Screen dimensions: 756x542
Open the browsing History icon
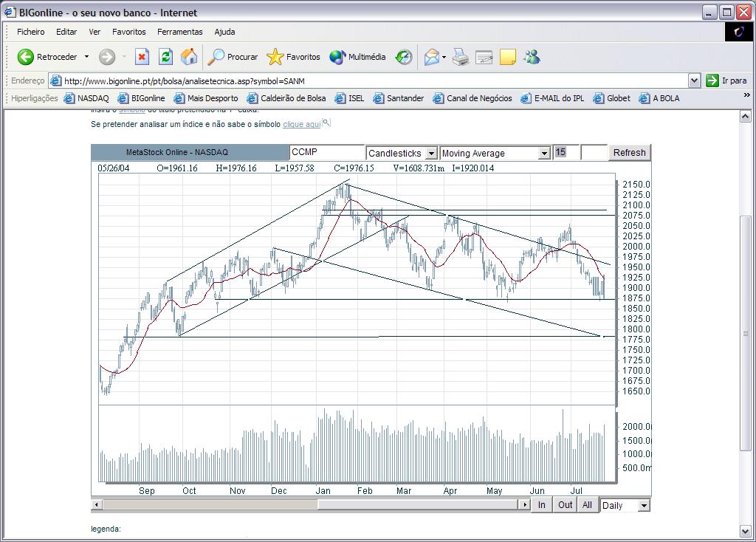(x=404, y=57)
